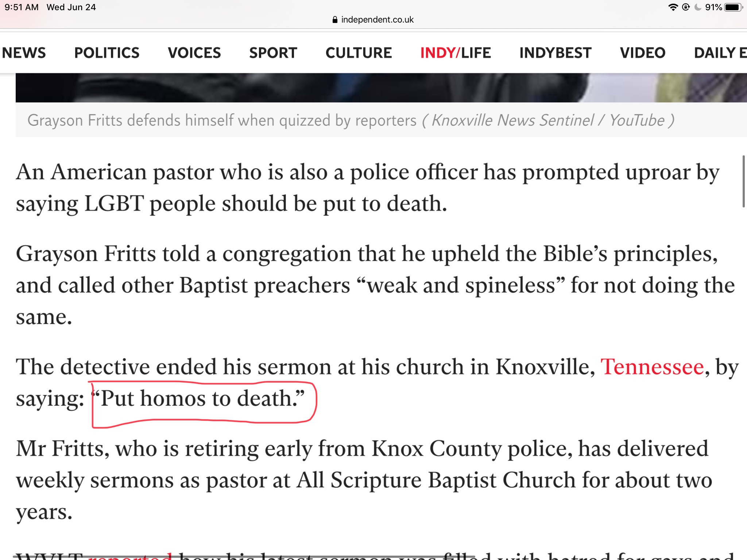The width and height of the screenshot is (747, 560).
Task: Switch to the INDY/LIFE section
Action: 456,53
